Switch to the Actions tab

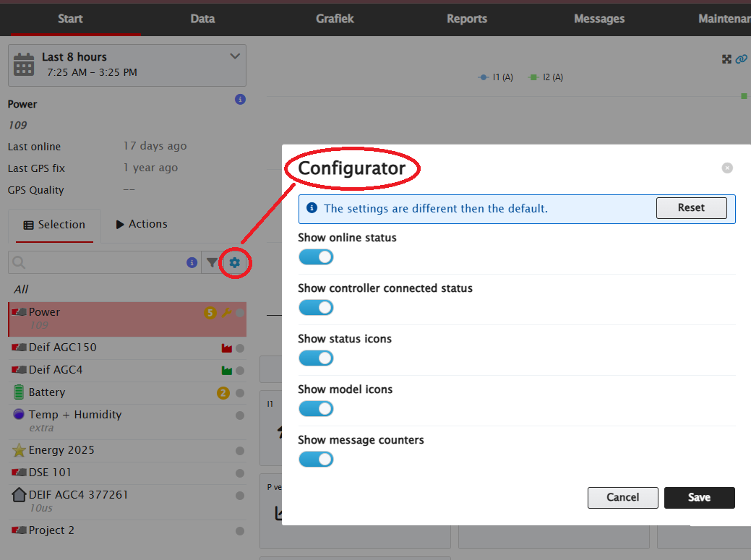click(x=142, y=224)
